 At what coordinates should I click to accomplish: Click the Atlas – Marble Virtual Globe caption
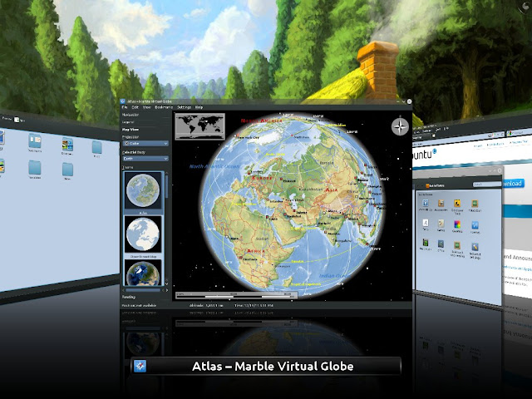tap(273, 366)
